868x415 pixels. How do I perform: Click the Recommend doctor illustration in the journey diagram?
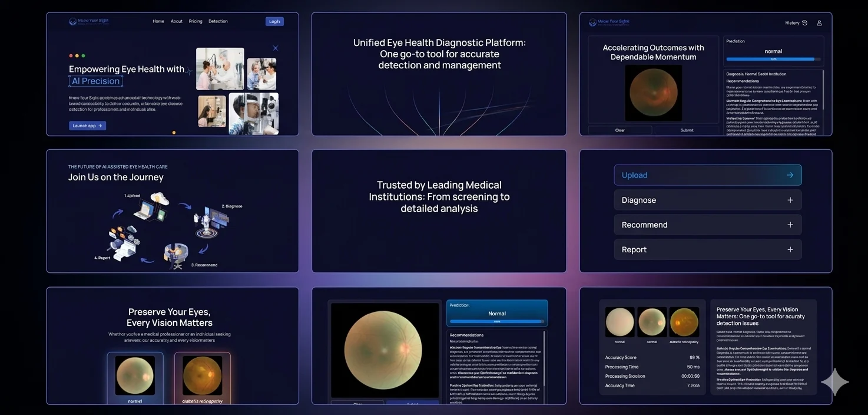(175, 256)
